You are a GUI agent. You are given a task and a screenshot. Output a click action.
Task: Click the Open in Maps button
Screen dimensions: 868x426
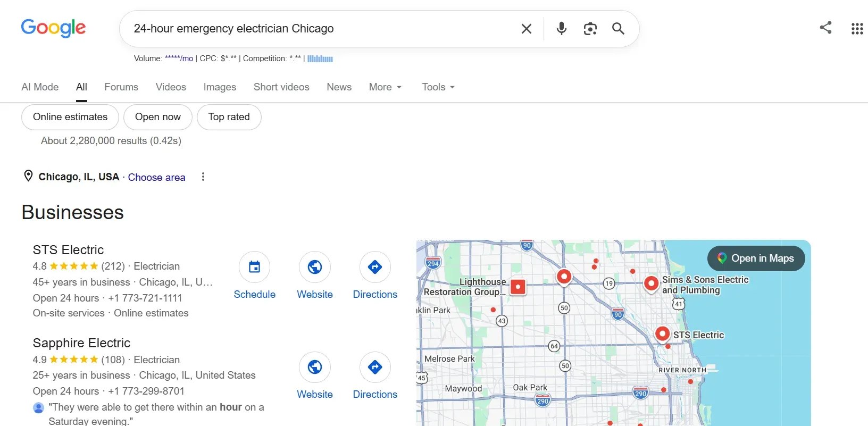pyautogui.click(x=756, y=258)
